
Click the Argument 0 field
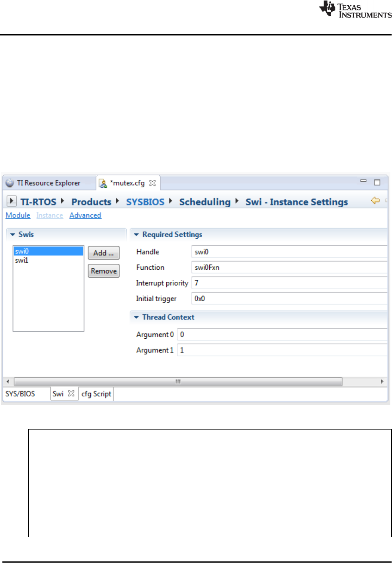(x=282, y=334)
